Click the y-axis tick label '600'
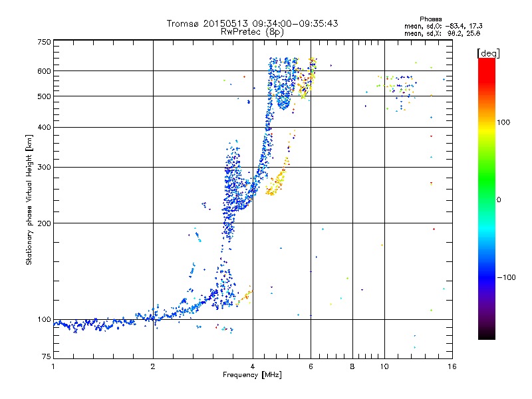This screenshot has height=399, width=532. [44, 71]
